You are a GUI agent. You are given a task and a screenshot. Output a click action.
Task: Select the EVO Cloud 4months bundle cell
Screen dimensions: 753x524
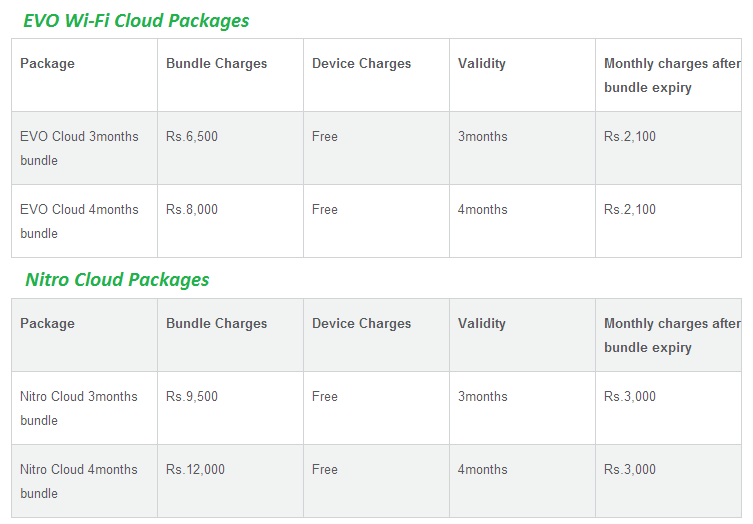pos(85,221)
